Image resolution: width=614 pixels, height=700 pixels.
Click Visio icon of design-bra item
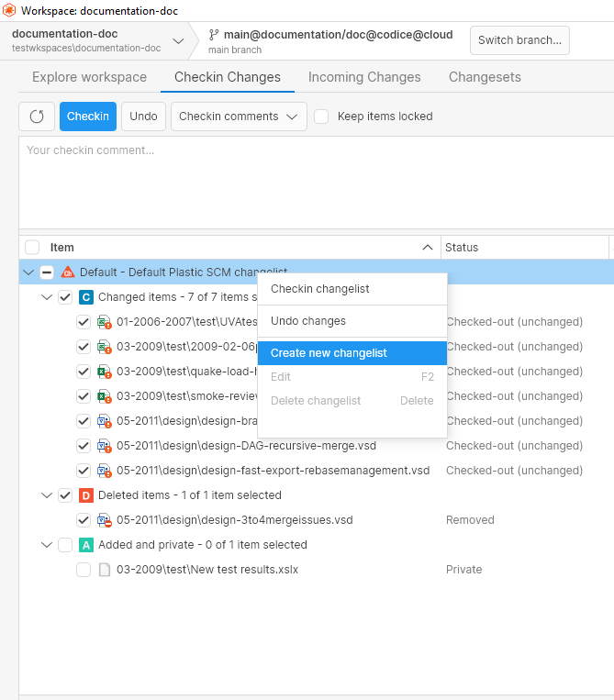(105, 421)
